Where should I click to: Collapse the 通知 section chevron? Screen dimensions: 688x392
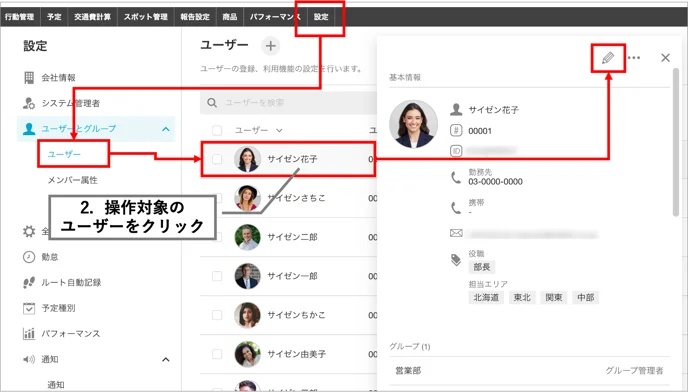point(166,360)
